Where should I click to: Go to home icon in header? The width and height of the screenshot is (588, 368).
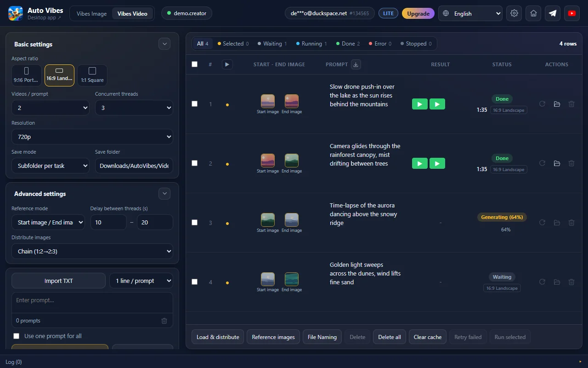(533, 13)
